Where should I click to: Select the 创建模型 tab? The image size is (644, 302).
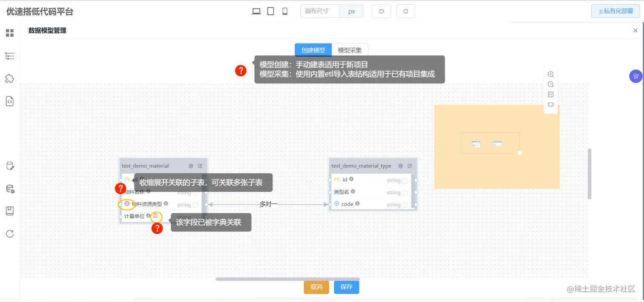tap(313, 50)
